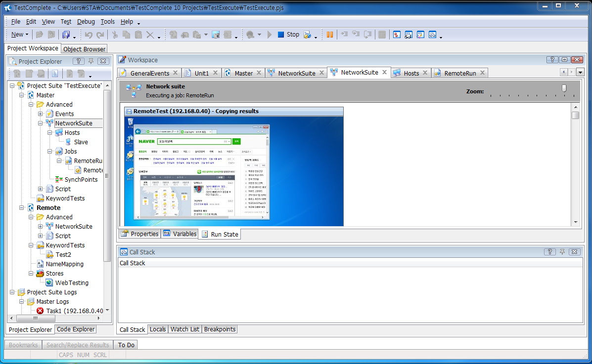
Task: Click the Save All disks icon
Action: (66, 35)
